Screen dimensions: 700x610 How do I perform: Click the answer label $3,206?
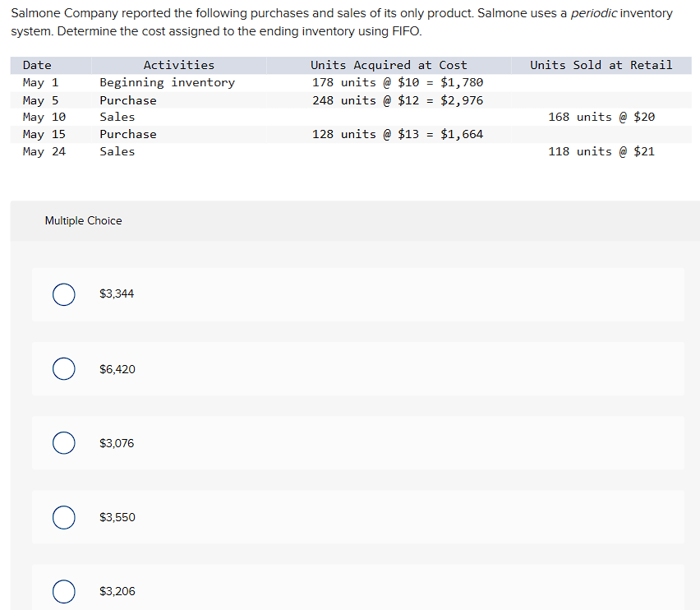pyautogui.click(x=117, y=591)
